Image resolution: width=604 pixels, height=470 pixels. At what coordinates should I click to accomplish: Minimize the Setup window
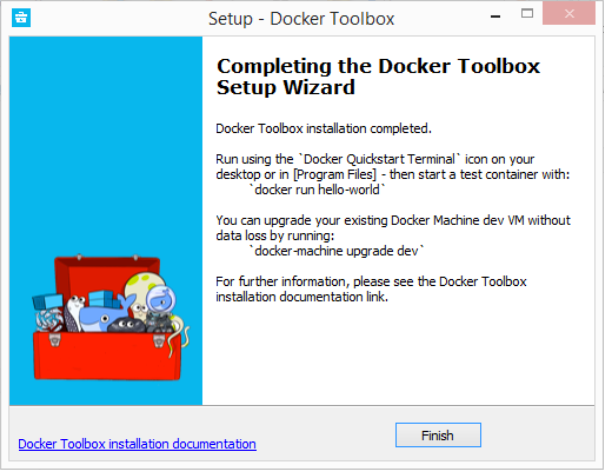pyautogui.click(x=495, y=16)
